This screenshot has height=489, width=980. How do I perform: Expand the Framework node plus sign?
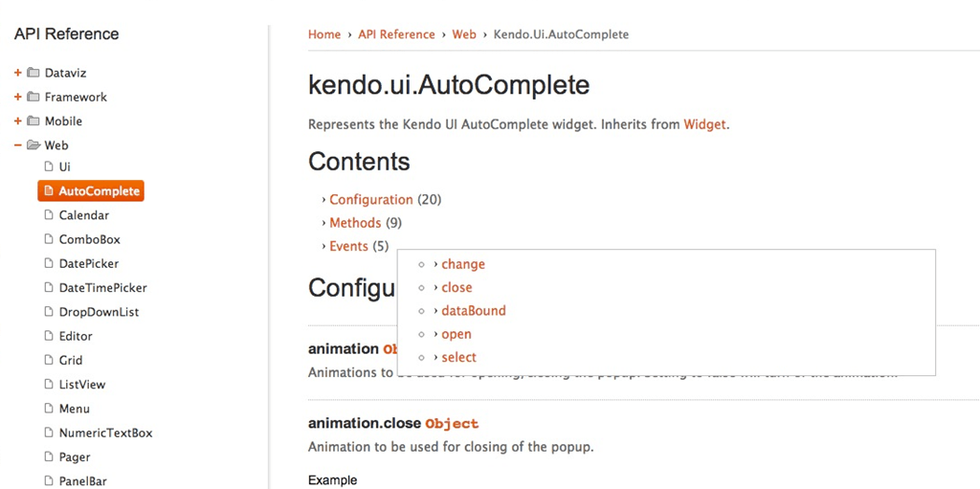point(17,97)
